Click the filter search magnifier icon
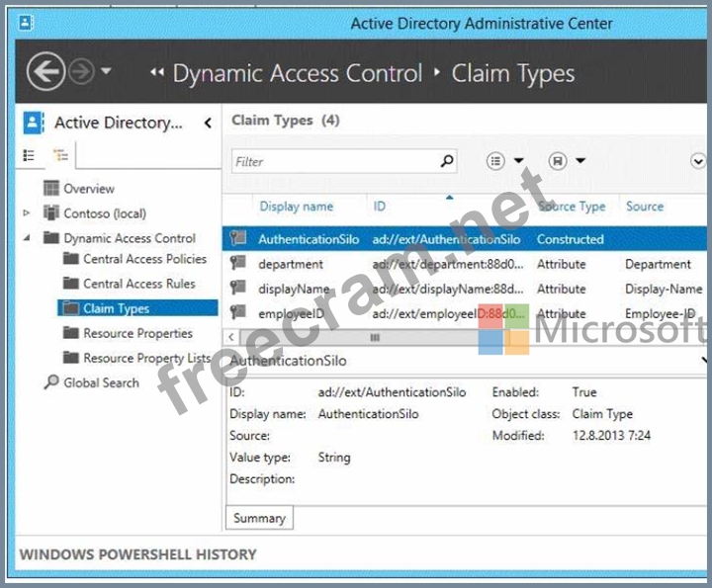 click(447, 161)
